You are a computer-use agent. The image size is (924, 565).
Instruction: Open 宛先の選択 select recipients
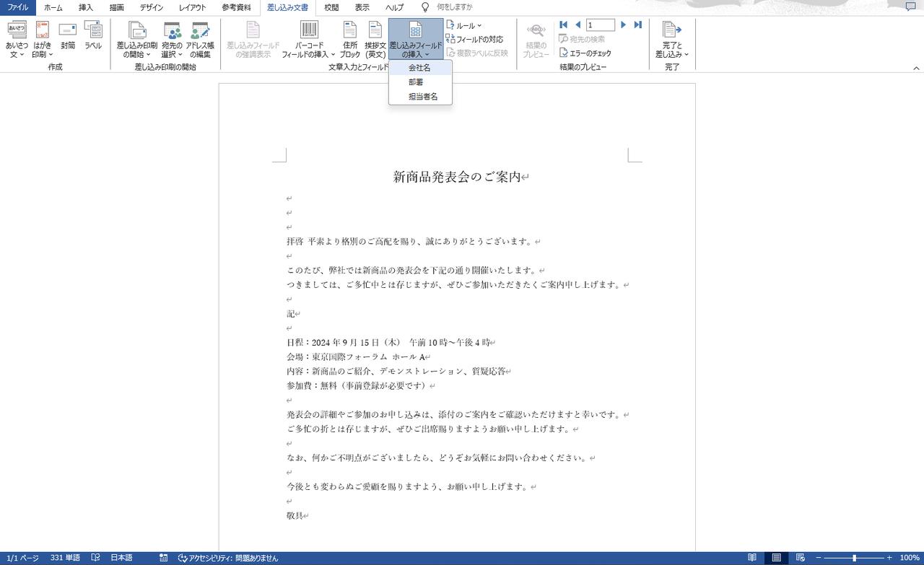(x=172, y=40)
